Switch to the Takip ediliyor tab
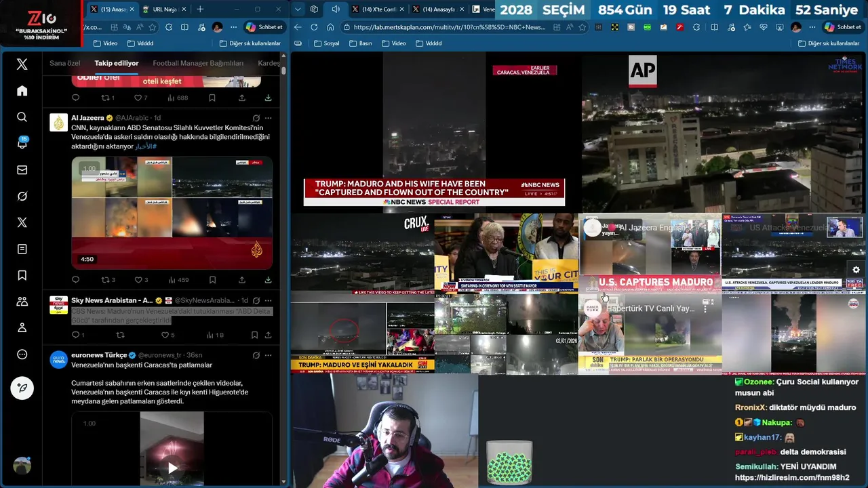This screenshot has width=868, height=488. click(117, 63)
